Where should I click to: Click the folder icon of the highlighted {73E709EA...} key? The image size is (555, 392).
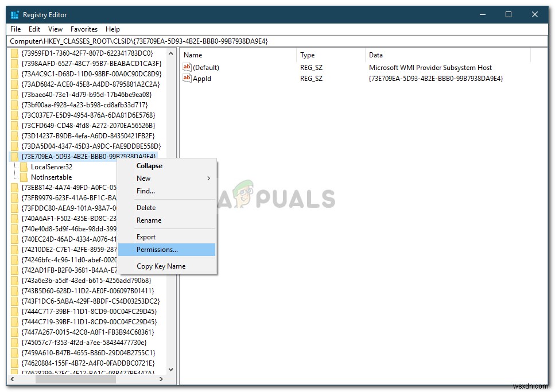tap(15, 156)
